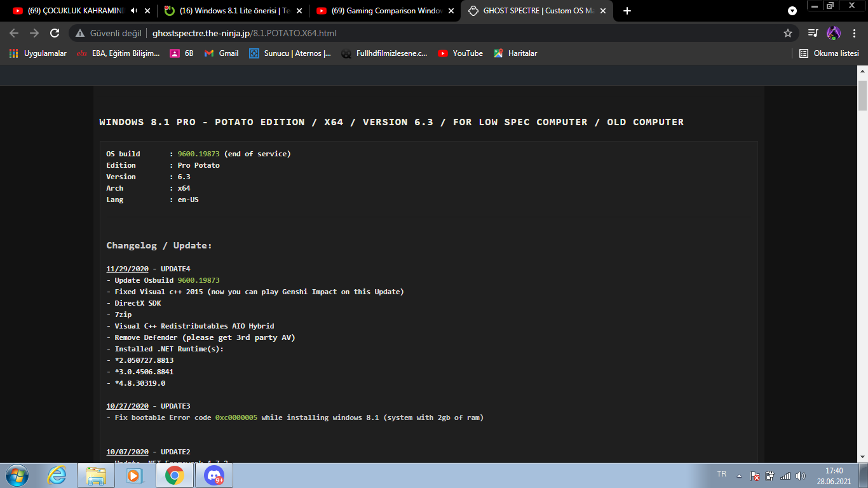
Task: Open the Chrome profile avatar
Action: pyautogui.click(x=833, y=33)
